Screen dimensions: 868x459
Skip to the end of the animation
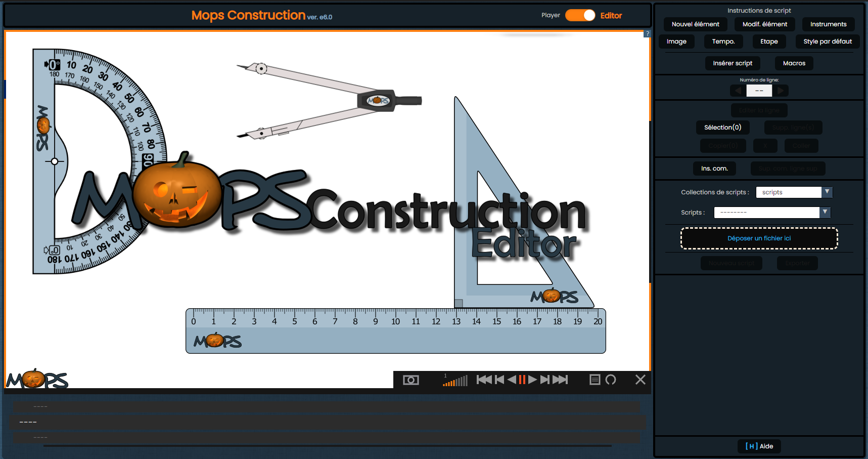(560, 380)
